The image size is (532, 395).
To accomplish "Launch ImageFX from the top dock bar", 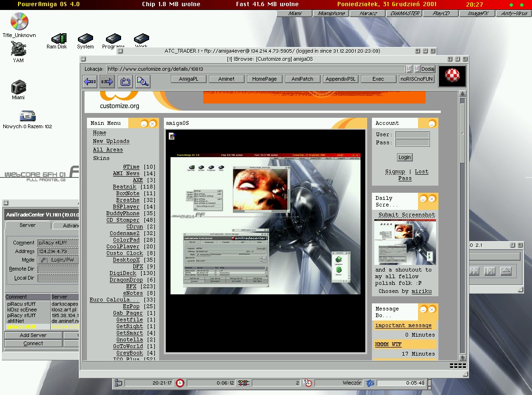I will [x=477, y=14].
